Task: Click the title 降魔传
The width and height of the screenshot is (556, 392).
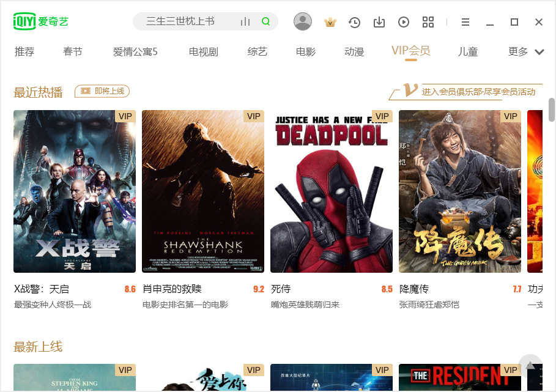Action: coord(414,289)
